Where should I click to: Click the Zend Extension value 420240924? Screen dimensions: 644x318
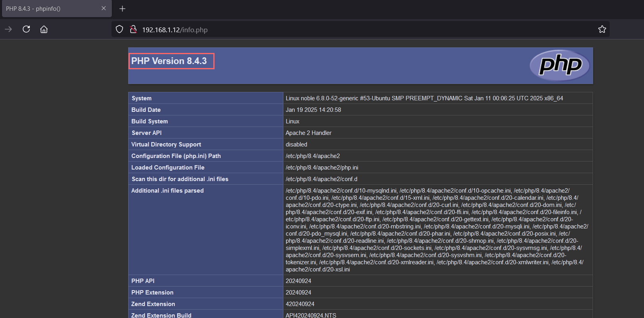(300, 304)
